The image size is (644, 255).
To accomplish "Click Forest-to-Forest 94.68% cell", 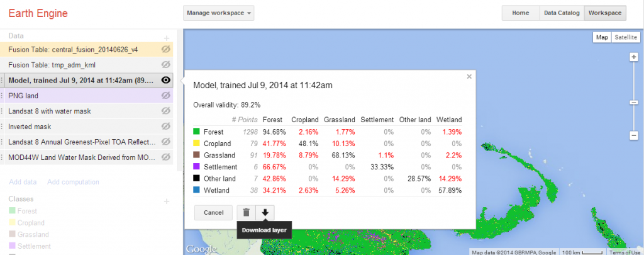I will coord(273,132).
